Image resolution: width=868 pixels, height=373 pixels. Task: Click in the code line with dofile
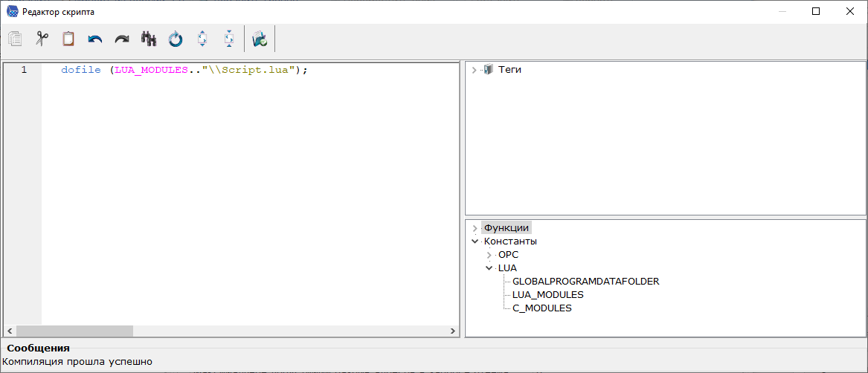click(x=184, y=70)
